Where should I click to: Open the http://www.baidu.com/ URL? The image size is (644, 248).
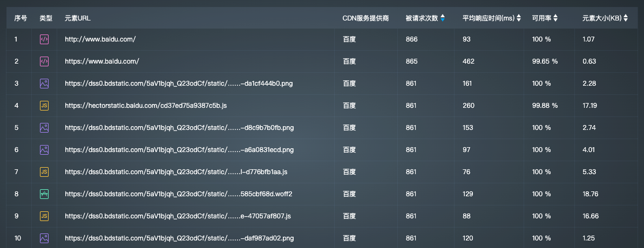click(100, 39)
